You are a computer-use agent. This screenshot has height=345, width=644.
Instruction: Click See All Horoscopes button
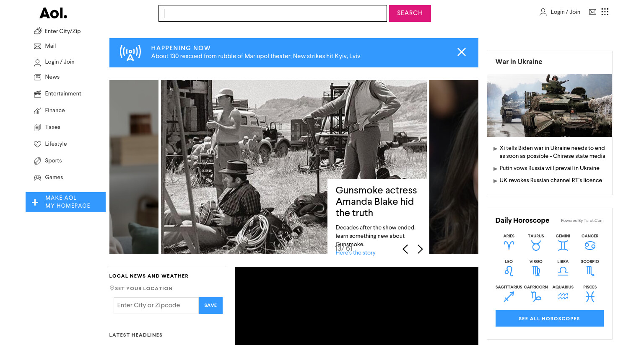click(x=549, y=319)
